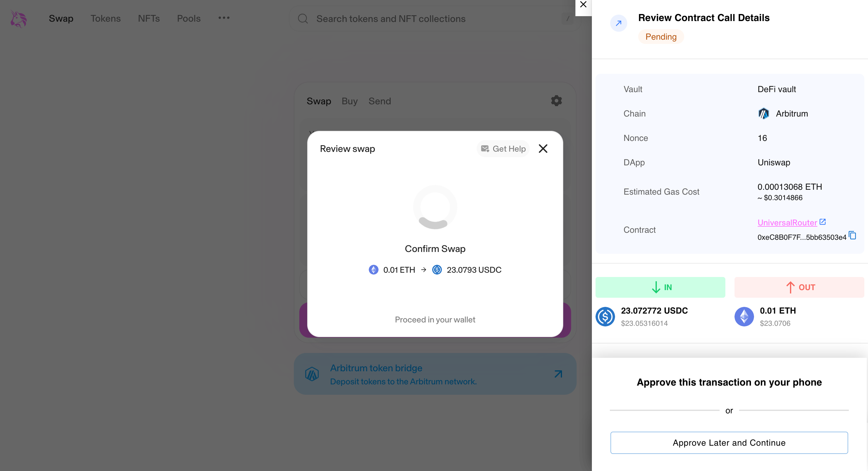Close the Review swap dialog
868x471 pixels.
(x=543, y=149)
